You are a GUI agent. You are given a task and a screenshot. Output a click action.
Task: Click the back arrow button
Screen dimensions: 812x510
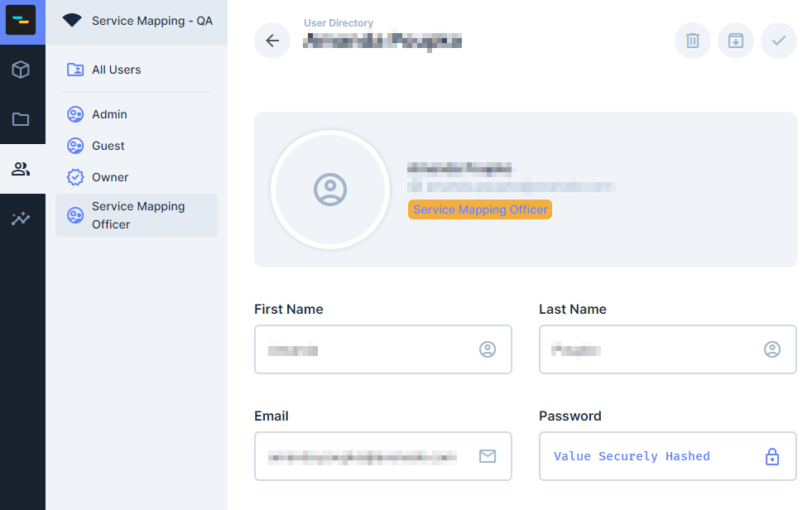pyautogui.click(x=272, y=41)
